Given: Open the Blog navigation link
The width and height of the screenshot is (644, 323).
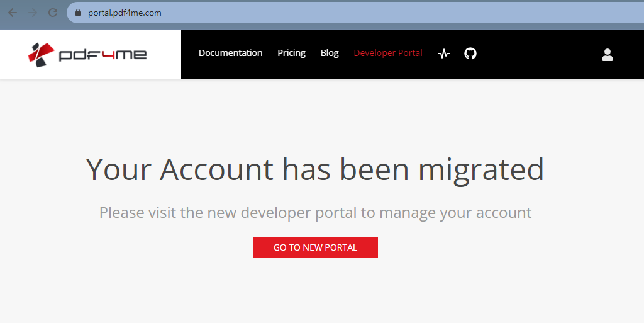Looking at the screenshot, I should [330, 53].
